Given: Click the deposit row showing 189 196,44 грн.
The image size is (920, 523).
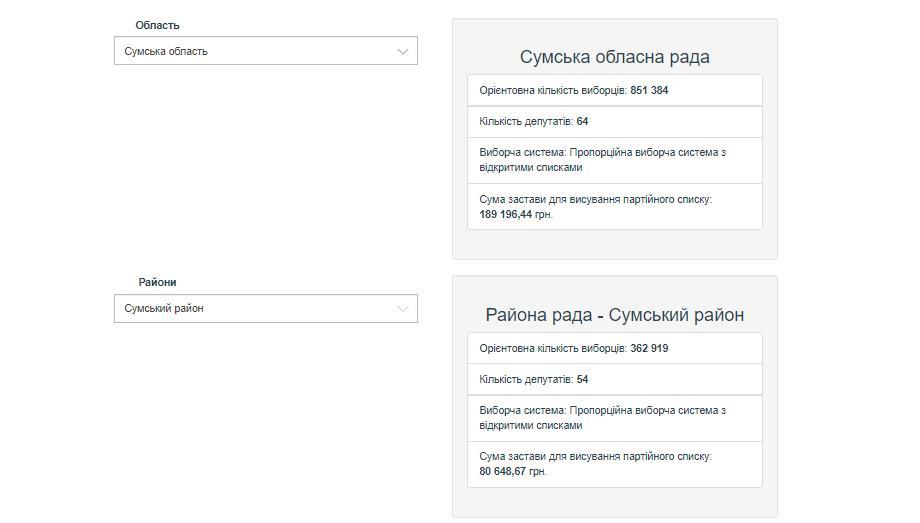Looking at the screenshot, I should pyautogui.click(x=614, y=207).
